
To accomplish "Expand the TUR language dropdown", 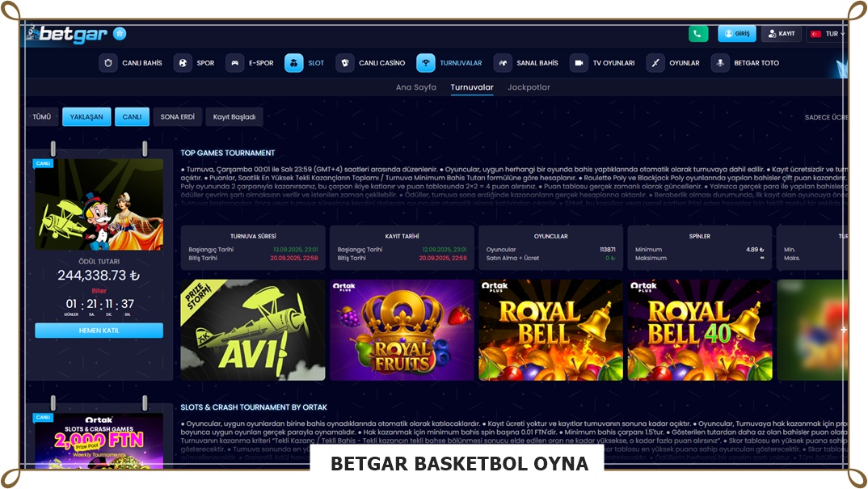I will tap(828, 34).
